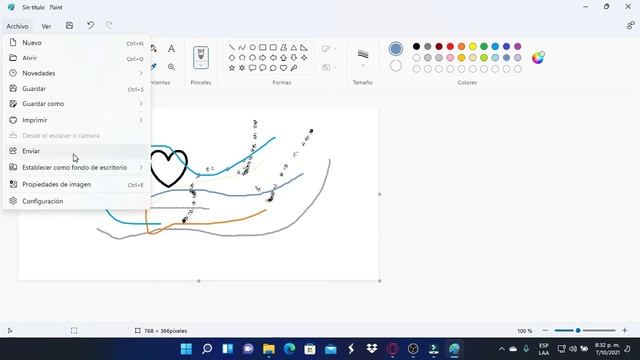The image size is (640, 360).
Task: Close the Archivo menu button
Action: (17, 26)
